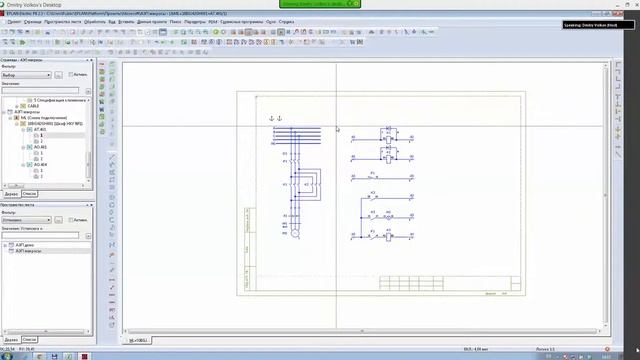Click the value input field in pages navigator
The width and height of the screenshot is (640, 360).
click(40, 91)
